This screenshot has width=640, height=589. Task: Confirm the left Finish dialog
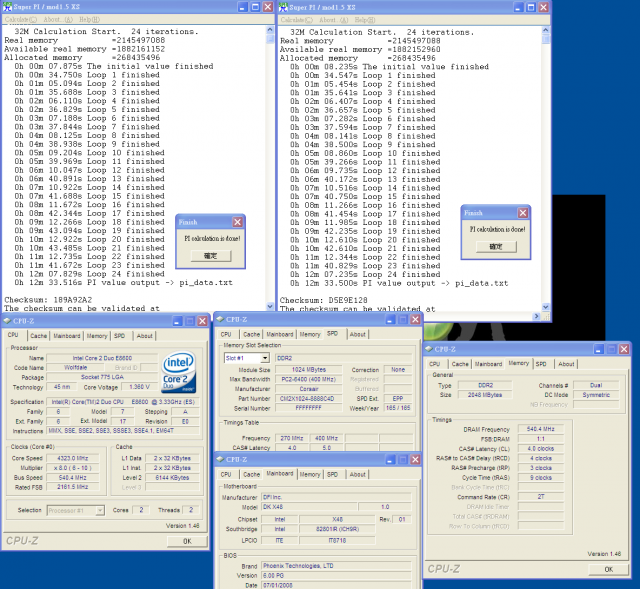[211, 256]
